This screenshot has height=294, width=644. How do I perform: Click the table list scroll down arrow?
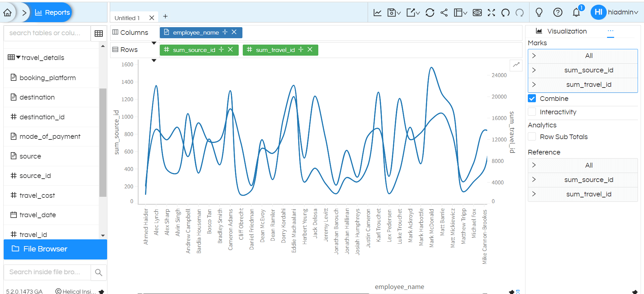click(103, 236)
